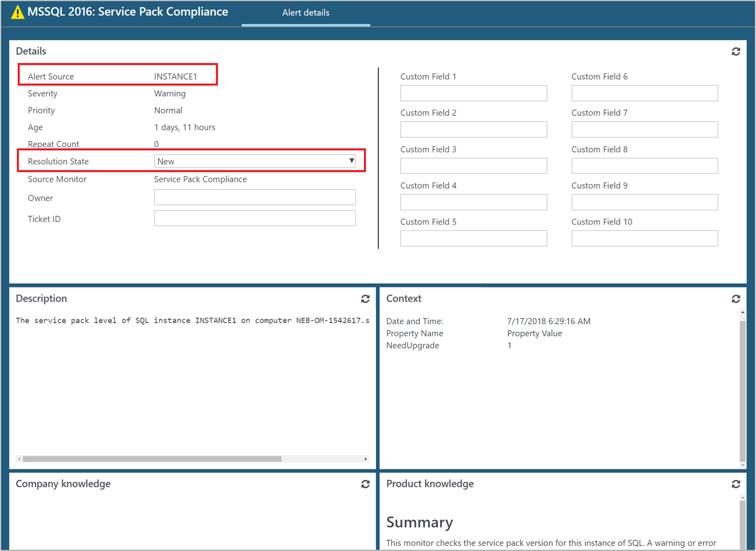This screenshot has width=756, height=551.
Task: Refresh the Product knowledge panel
Action: [736, 484]
